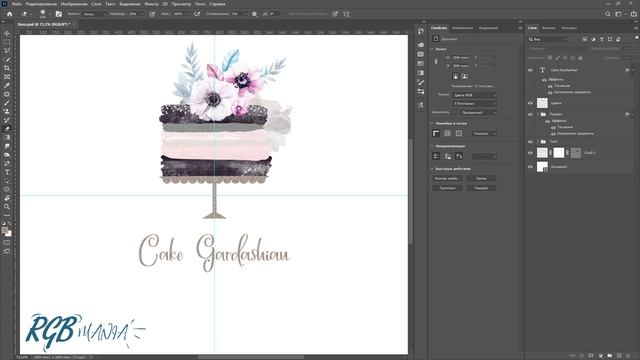Image resolution: width=640 pixels, height=360 pixels.
Task: Select the Eraser tool in toolbox
Action: click(x=7, y=129)
